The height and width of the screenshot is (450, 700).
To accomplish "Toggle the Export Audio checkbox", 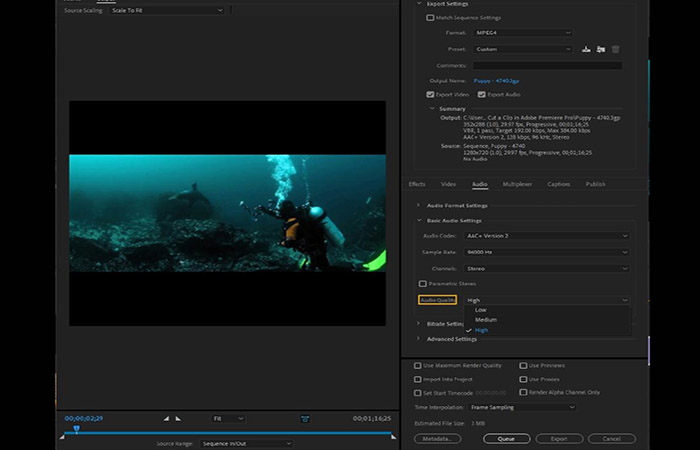I will point(481,95).
